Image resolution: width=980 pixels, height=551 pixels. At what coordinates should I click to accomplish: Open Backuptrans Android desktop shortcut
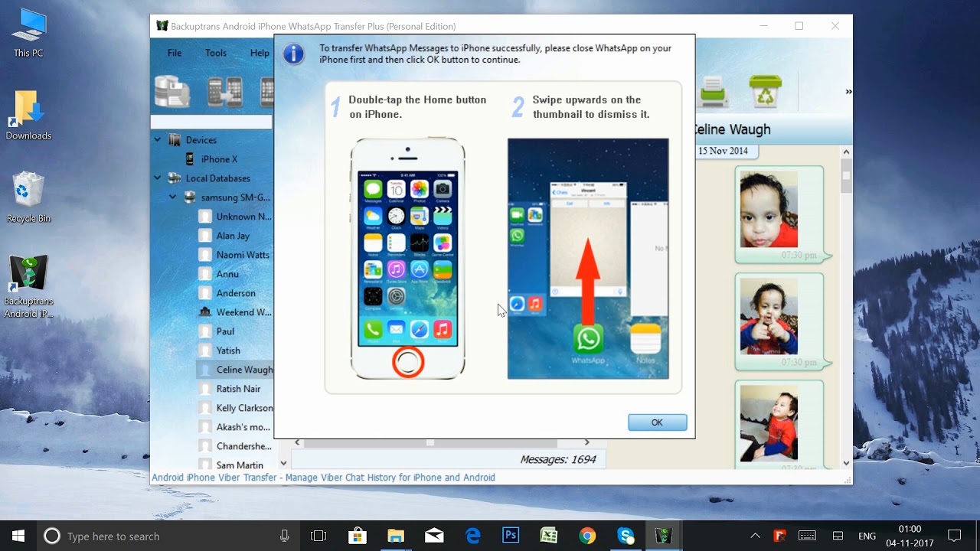click(28, 287)
